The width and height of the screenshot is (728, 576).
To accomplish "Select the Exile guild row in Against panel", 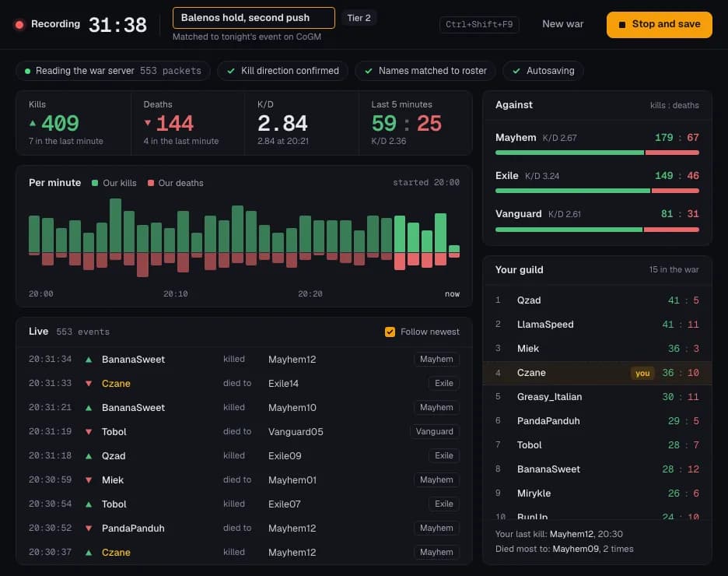I will tap(597, 181).
